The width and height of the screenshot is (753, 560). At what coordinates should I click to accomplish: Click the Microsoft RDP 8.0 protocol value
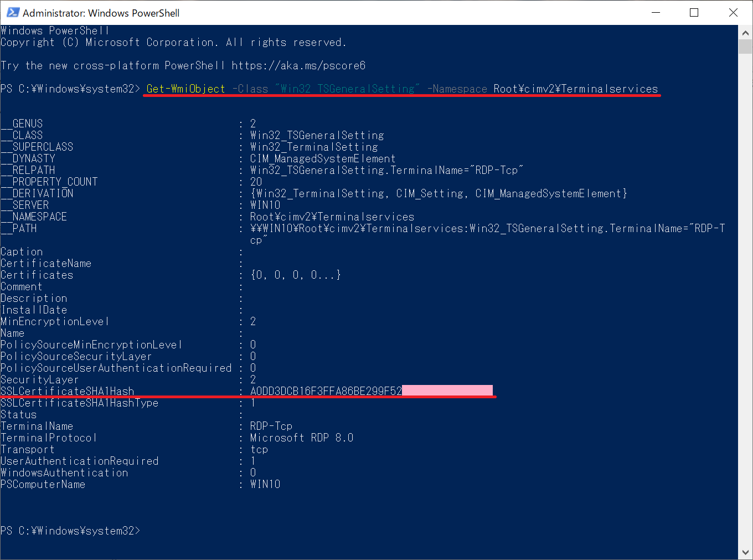pos(302,438)
